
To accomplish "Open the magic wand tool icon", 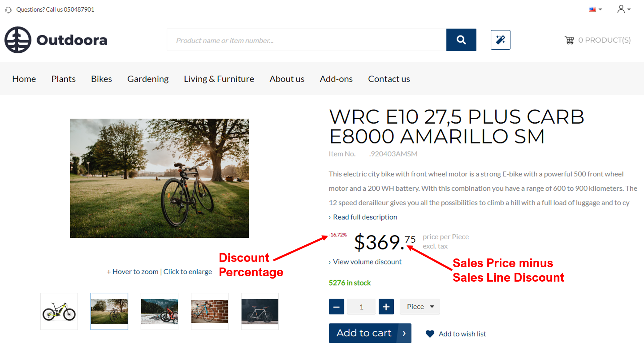I will pyautogui.click(x=500, y=40).
